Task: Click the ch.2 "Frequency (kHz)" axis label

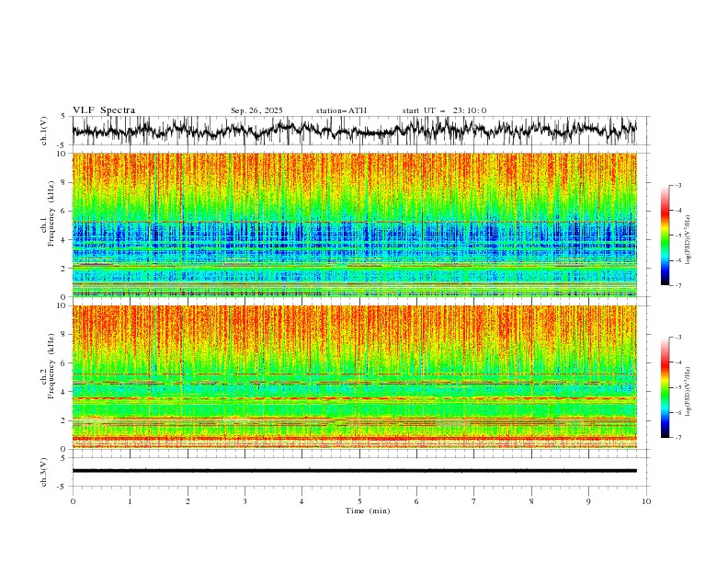Action: pos(51,365)
